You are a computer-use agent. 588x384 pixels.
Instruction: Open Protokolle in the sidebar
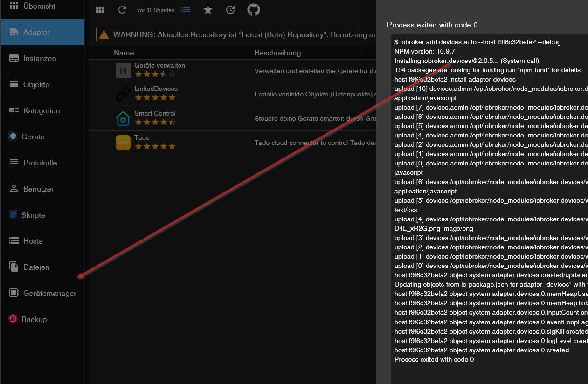(42, 163)
